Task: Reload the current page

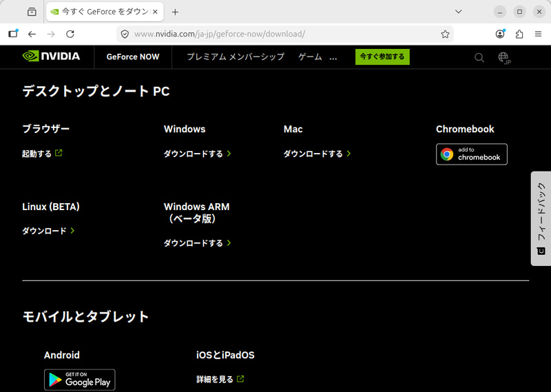Action: pos(70,34)
